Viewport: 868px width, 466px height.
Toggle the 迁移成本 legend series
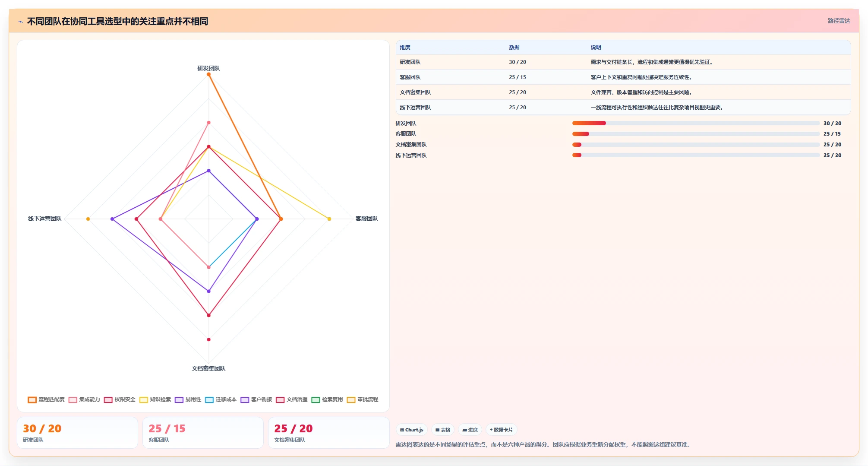click(221, 399)
